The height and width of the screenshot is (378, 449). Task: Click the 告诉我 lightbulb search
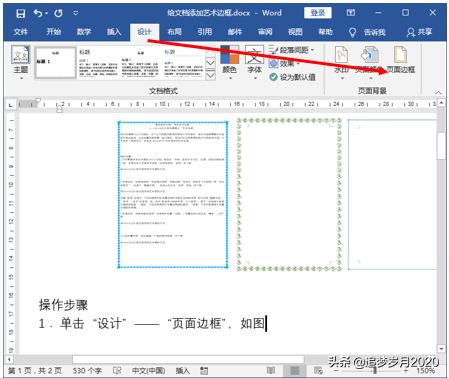pyautogui.click(x=367, y=32)
